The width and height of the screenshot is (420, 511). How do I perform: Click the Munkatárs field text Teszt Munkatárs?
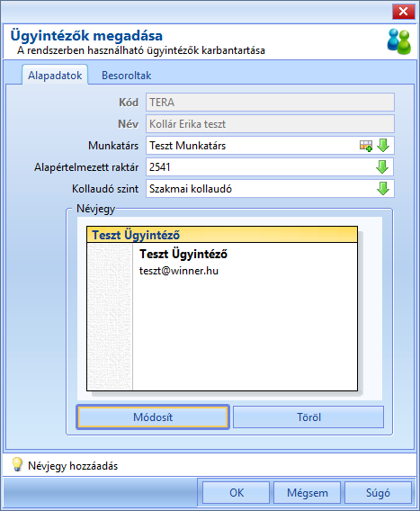187,146
